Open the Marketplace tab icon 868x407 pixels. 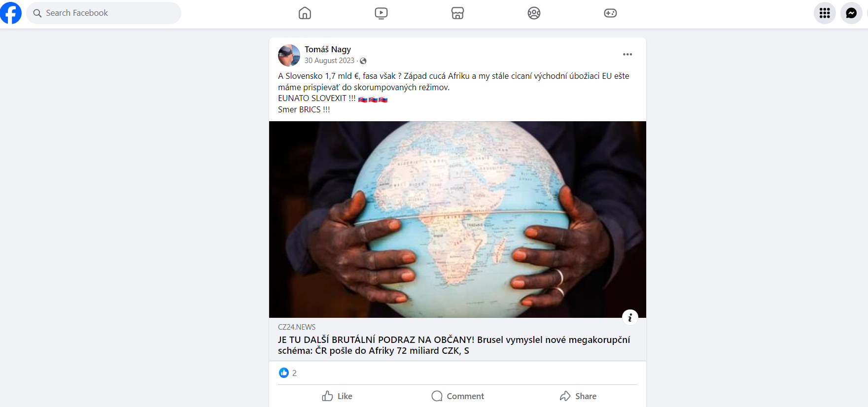457,13
